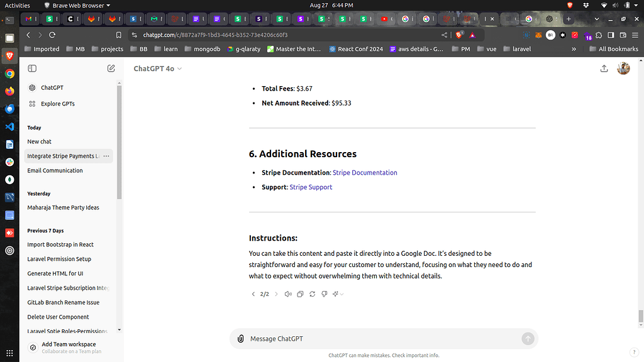Read the response aloud with the speaker icon

(288, 293)
